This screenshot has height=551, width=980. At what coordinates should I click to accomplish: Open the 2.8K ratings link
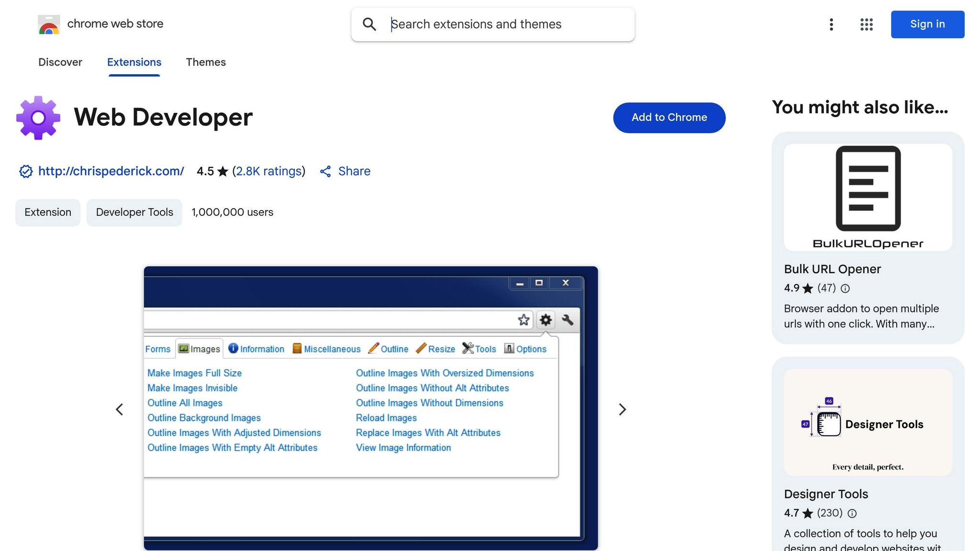click(269, 171)
